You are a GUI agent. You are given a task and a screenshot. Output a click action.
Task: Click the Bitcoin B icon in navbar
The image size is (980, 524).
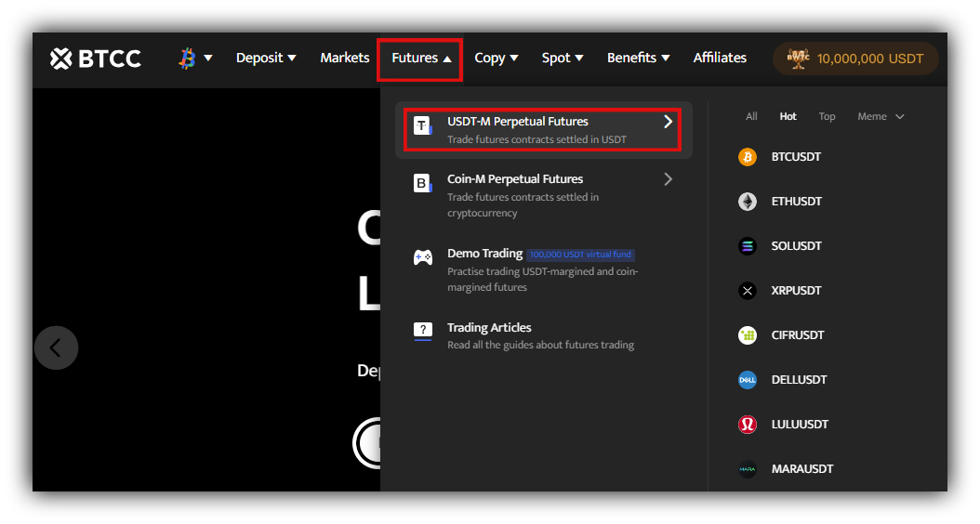187,59
